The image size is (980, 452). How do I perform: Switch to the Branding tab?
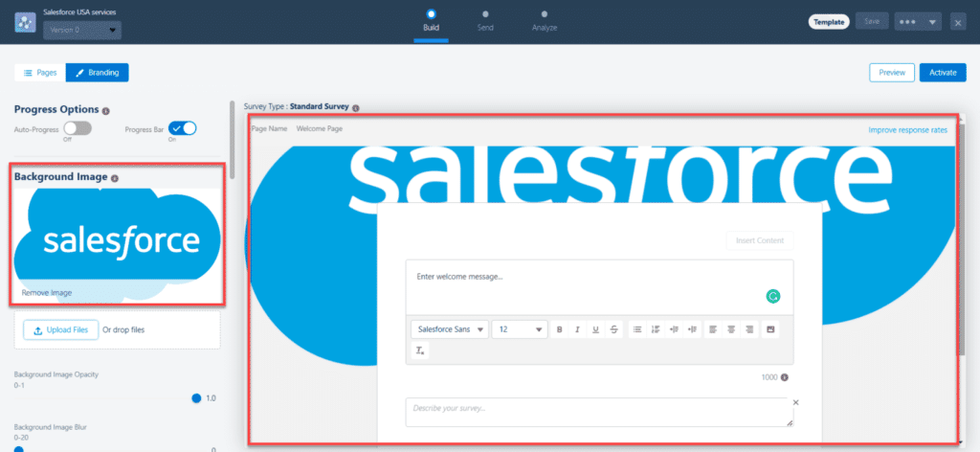(97, 73)
